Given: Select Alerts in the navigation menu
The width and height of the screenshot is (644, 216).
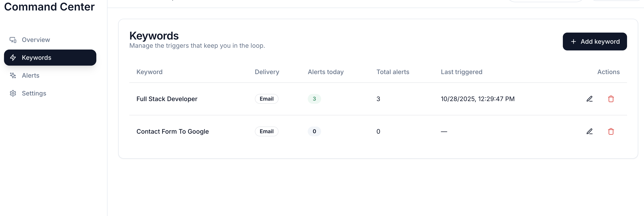Looking at the screenshot, I should [31, 75].
